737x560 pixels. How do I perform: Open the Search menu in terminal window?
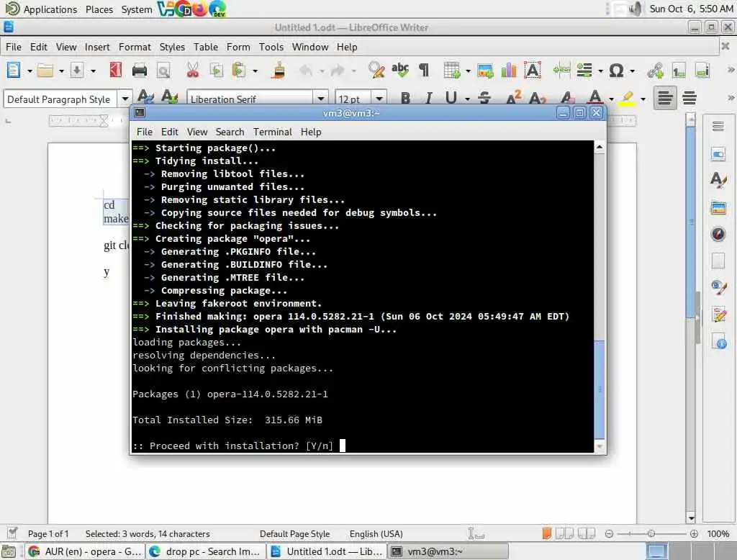point(230,132)
